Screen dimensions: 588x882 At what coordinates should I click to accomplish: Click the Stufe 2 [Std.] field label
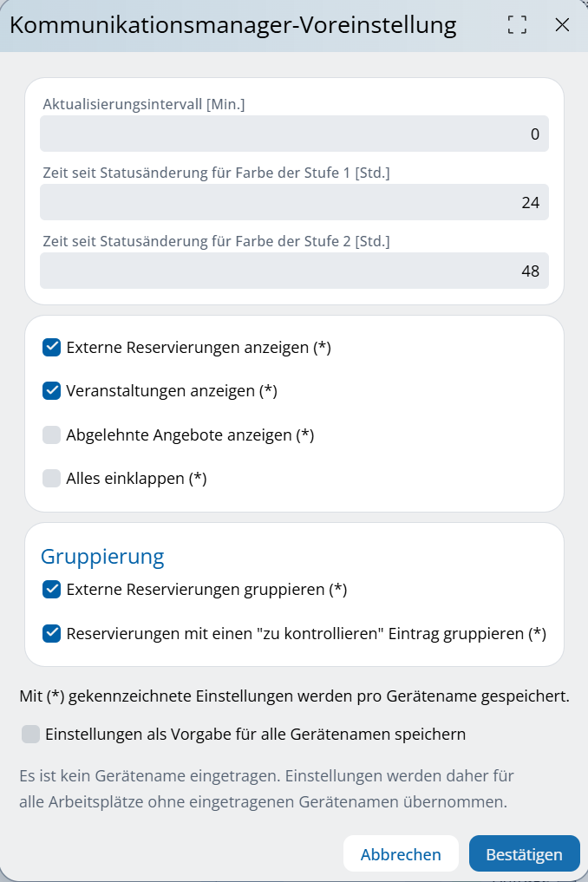coord(216,241)
